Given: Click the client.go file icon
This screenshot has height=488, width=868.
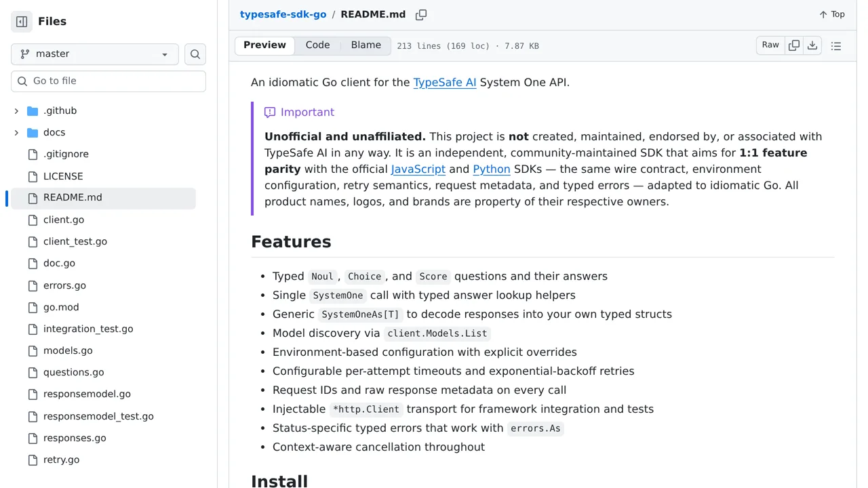Looking at the screenshot, I should coord(33,220).
